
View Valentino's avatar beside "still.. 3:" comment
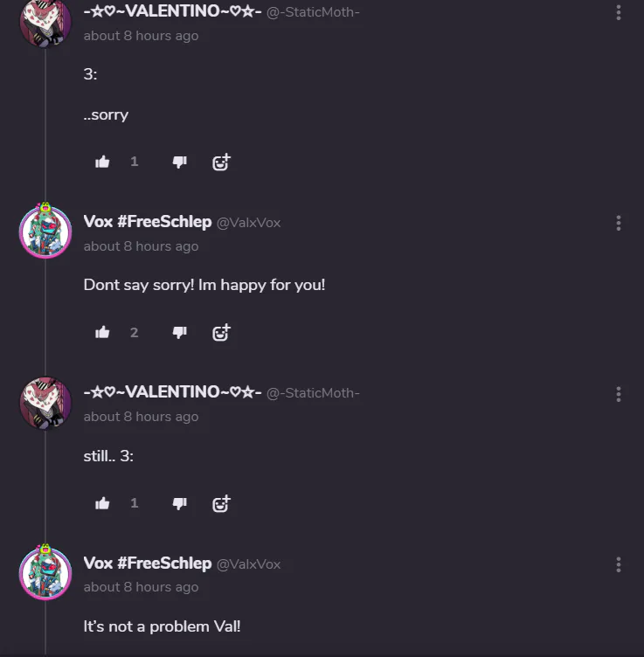pos(45,403)
